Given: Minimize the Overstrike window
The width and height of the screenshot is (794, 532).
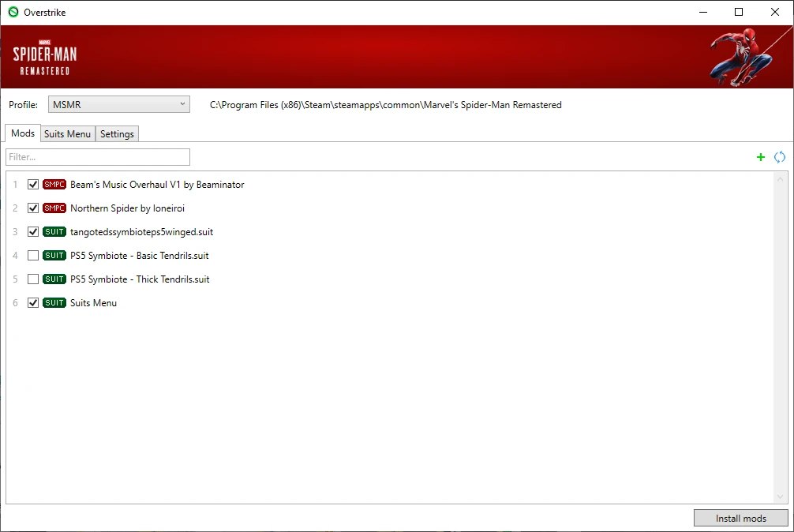Looking at the screenshot, I should click(x=703, y=12).
